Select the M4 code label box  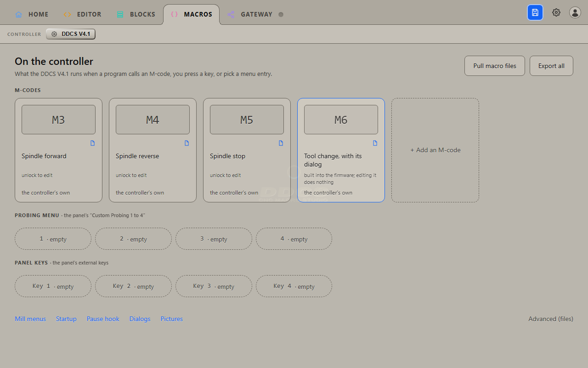click(153, 120)
